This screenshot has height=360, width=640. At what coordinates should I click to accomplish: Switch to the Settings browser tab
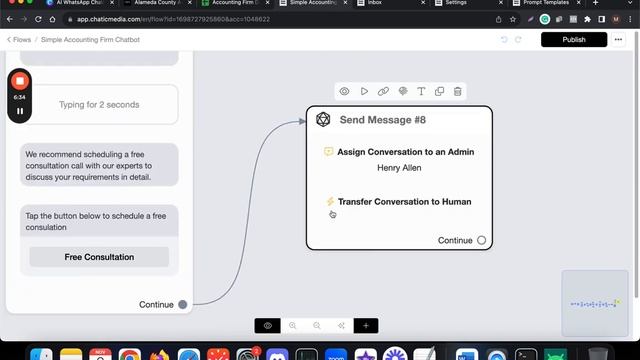click(x=469, y=2)
